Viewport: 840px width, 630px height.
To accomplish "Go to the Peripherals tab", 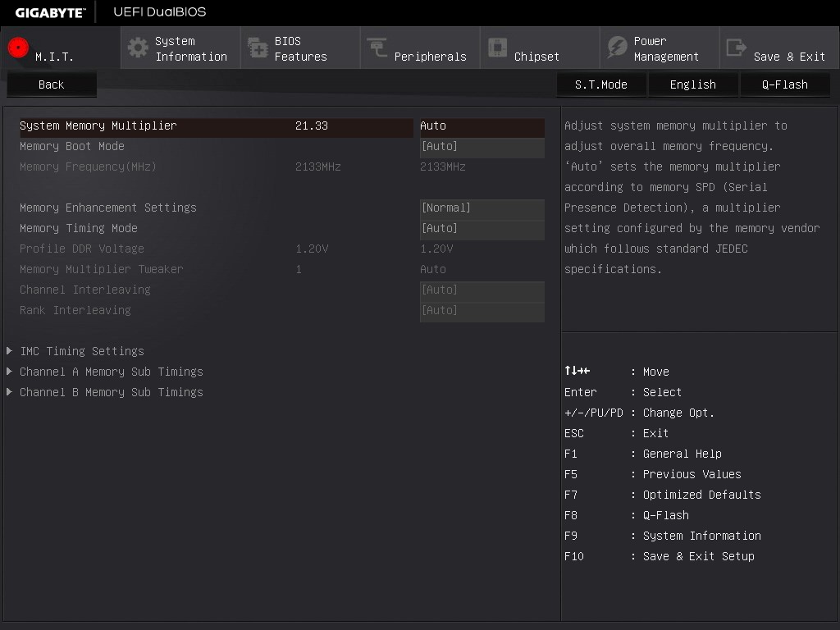I will tap(420, 48).
